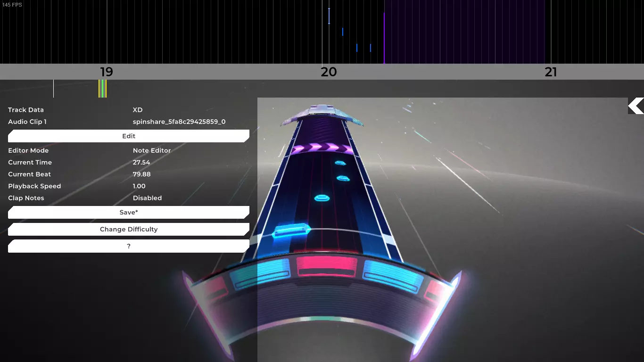Select the farthest small blue oval note
Image resolution: width=644 pixels, height=362 pixels.
point(340,163)
